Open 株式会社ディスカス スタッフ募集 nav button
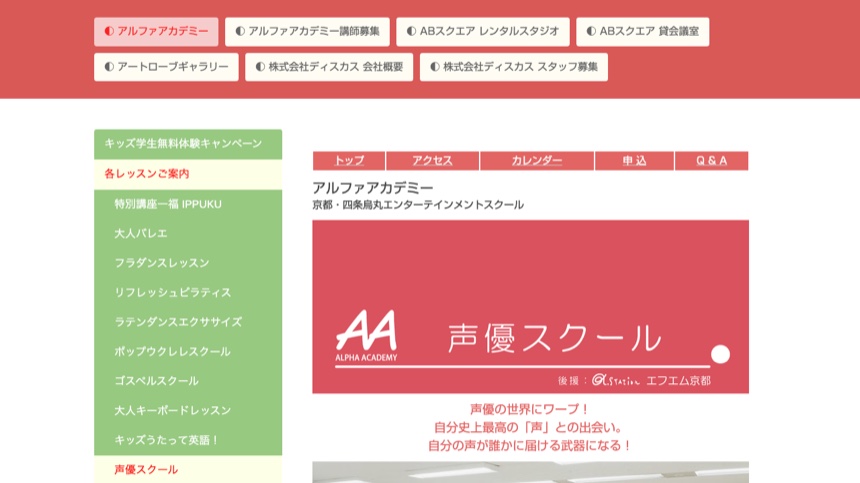Viewport: 860px width, 483px height. point(514,67)
